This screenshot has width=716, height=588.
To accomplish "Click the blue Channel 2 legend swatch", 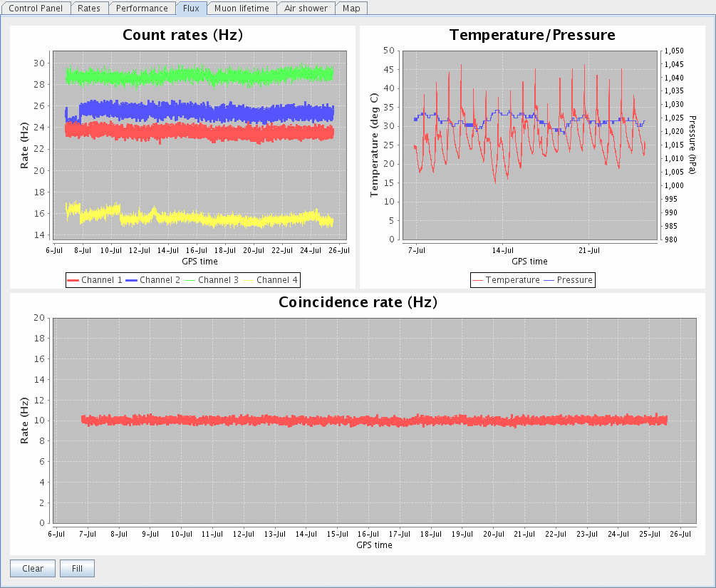I will pyautogui.click(x=131, y=280).
